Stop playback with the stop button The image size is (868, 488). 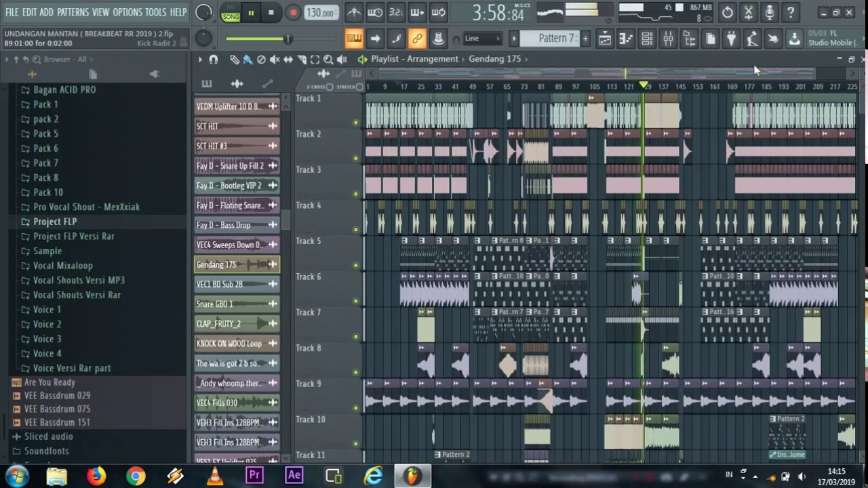271,13
